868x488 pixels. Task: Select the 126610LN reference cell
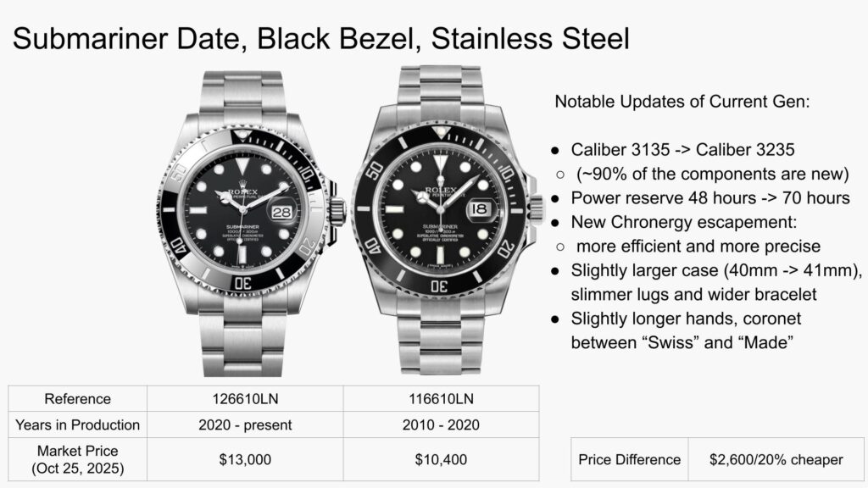(245, 398)
